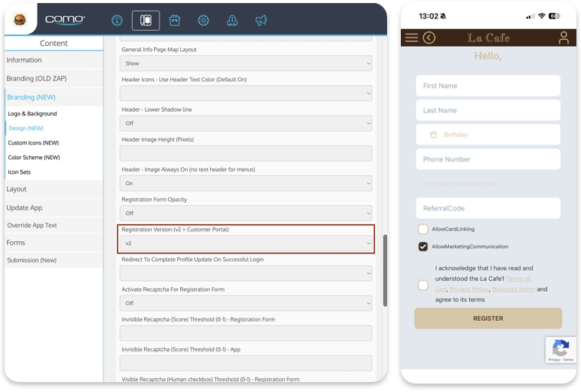The width and height of the screenshot is (581, 392).
Task: Tap the back arrow in app header
Action: 429,38
